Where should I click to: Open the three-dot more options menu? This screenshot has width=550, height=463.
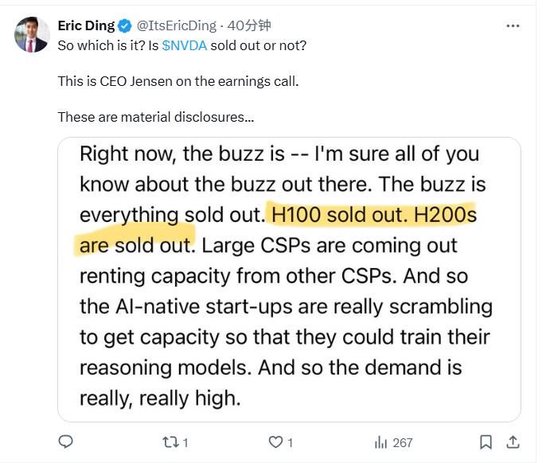coord(513,26)
